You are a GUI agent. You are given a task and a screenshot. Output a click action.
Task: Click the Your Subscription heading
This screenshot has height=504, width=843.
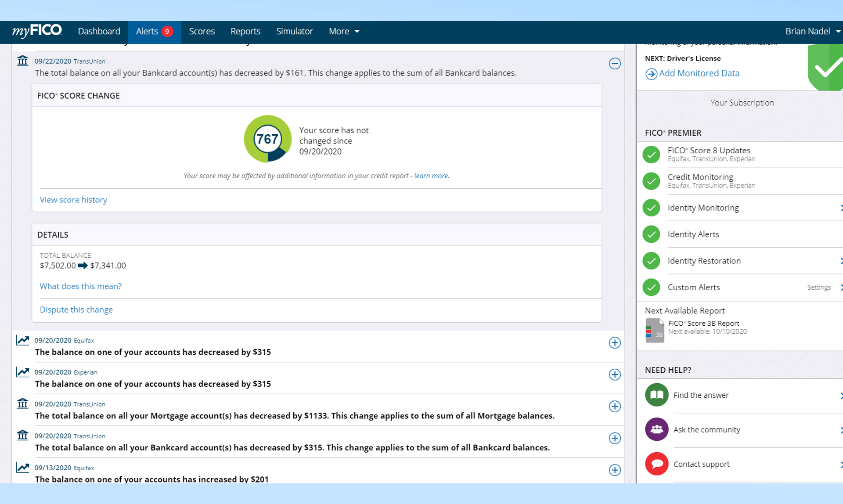pyautogui.click(x=742, y=103)
